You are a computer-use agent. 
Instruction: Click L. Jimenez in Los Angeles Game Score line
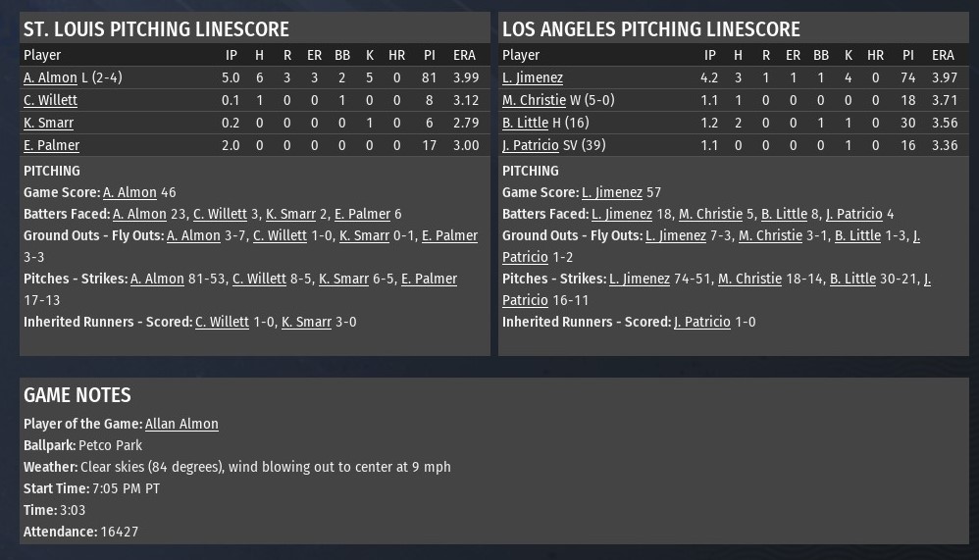pyautogui.click(x=612, y=193)
